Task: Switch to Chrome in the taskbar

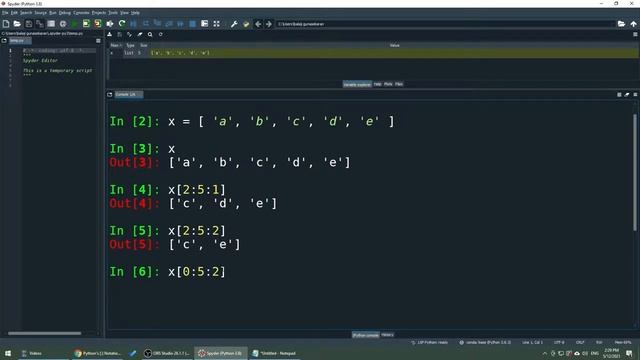Action: (x=98, y=353)
